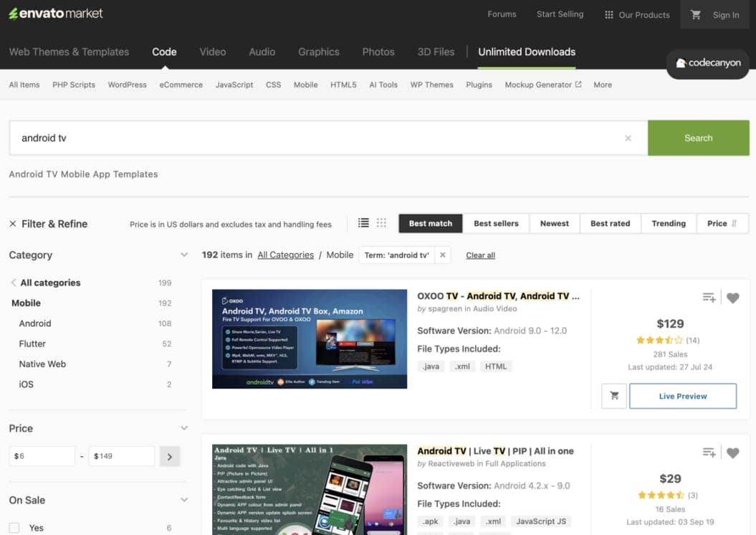Sort results by Best rated
The height and width of the screenshot is (535, 756).
[611, 223]
